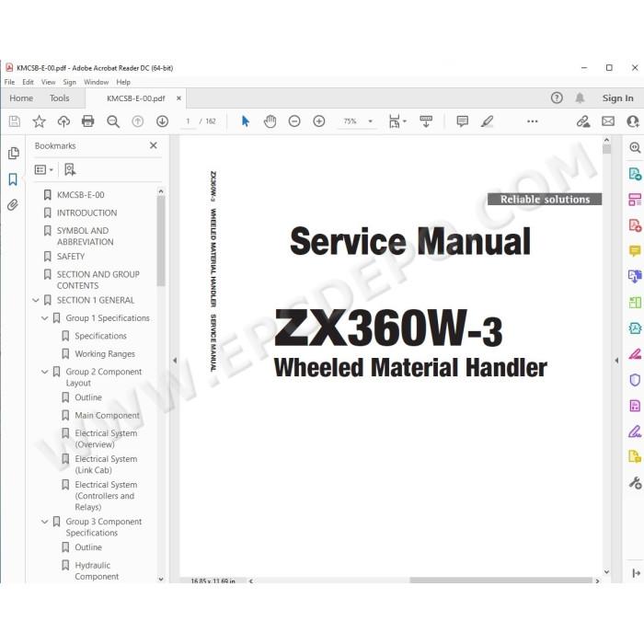The width and height of the screenshot is (644, 644).
Task: Open Protect shield tool
Action: coord(635,380)
